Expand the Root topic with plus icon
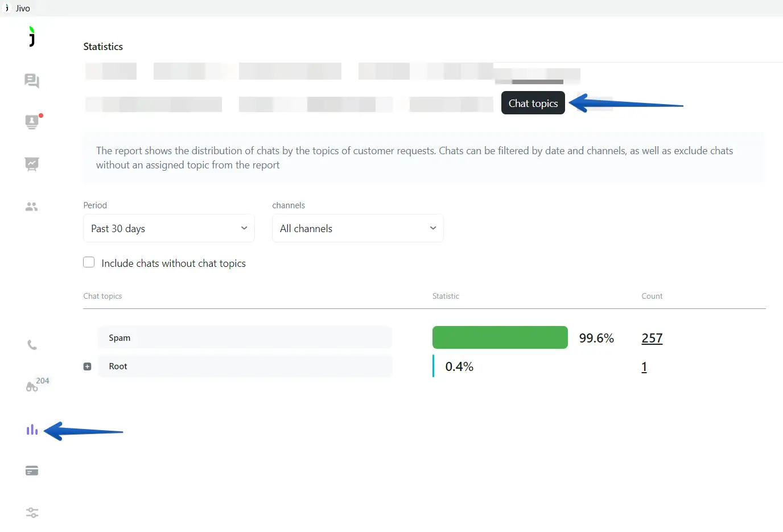The height and width of the screenshot is (532, 783). 87,366
